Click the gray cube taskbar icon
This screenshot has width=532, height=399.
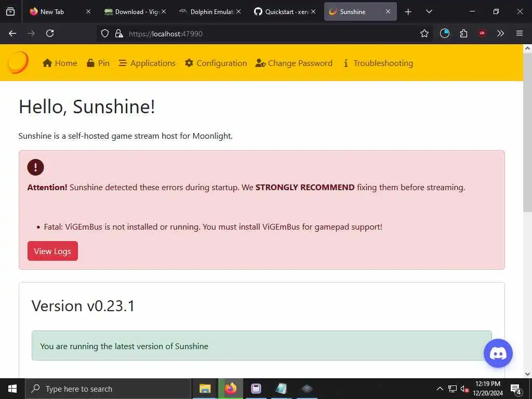point(307,389)
